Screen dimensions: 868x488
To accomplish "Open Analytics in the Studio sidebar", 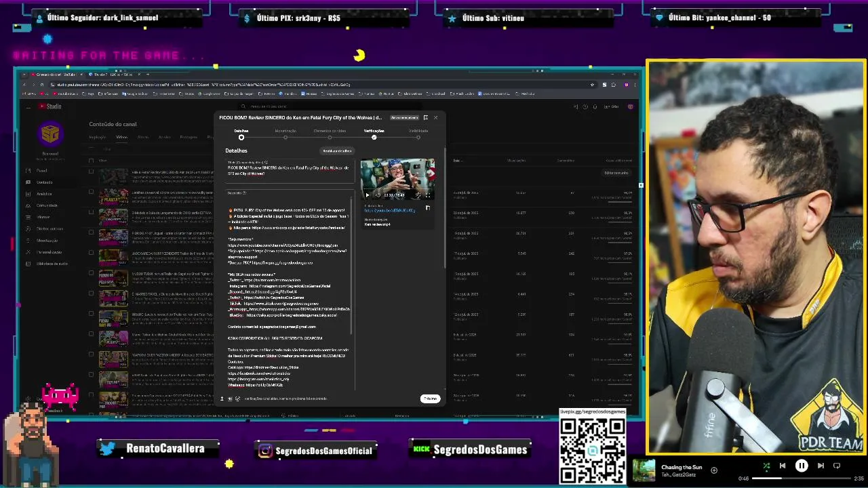I will click(43, 194).
